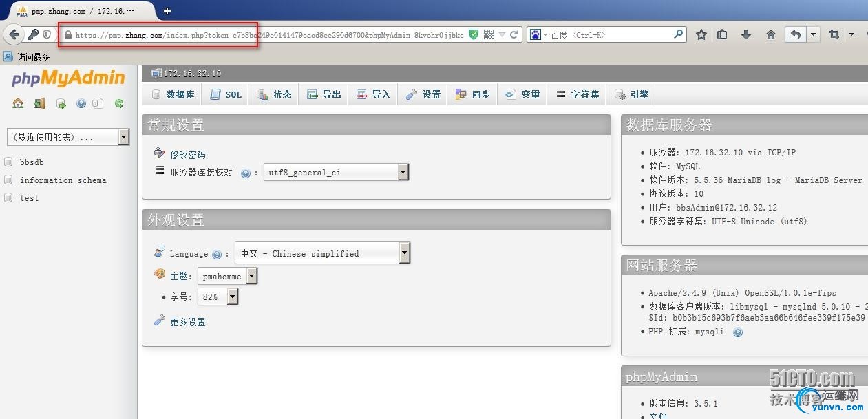This screenshot has width=868, height=419.
Task: Click the 主题 label link
Action: click(x=179, y=276)
